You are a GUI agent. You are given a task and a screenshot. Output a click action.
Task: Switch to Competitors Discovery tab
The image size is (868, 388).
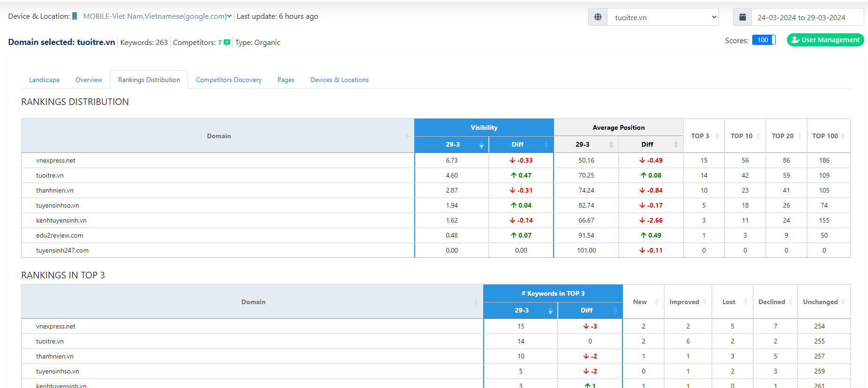(229, 80)
